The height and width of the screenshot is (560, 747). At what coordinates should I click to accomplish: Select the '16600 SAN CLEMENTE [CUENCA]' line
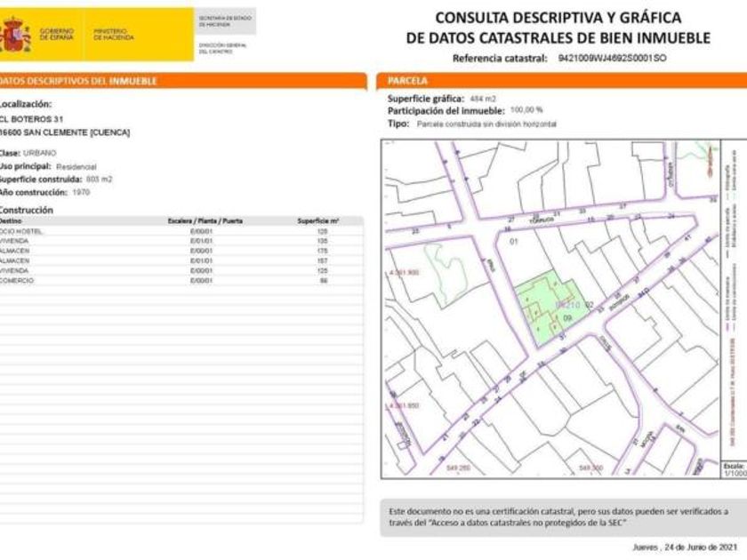point(65,132)
